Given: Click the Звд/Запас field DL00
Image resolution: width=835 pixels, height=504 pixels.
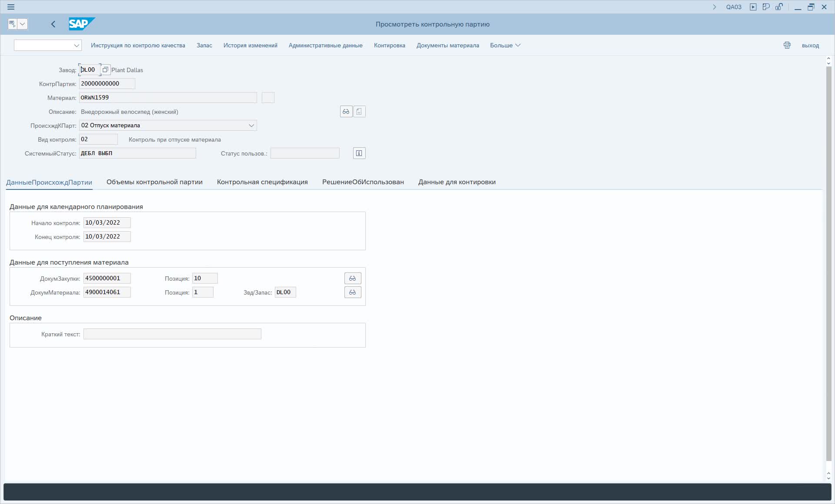Looking at the screenshot, I should [285, 292].
